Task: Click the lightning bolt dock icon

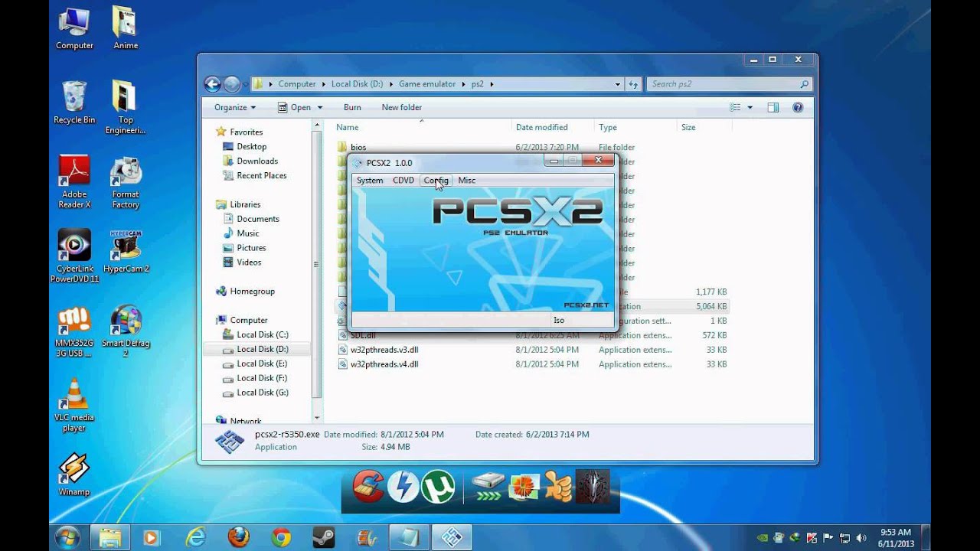Action: (403, 487)
